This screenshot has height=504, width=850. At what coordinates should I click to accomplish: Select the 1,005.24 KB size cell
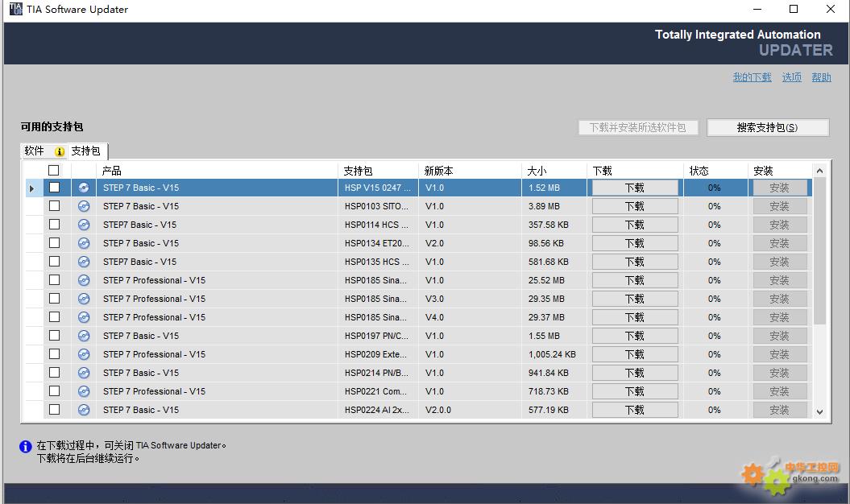[x=554, y=354]
